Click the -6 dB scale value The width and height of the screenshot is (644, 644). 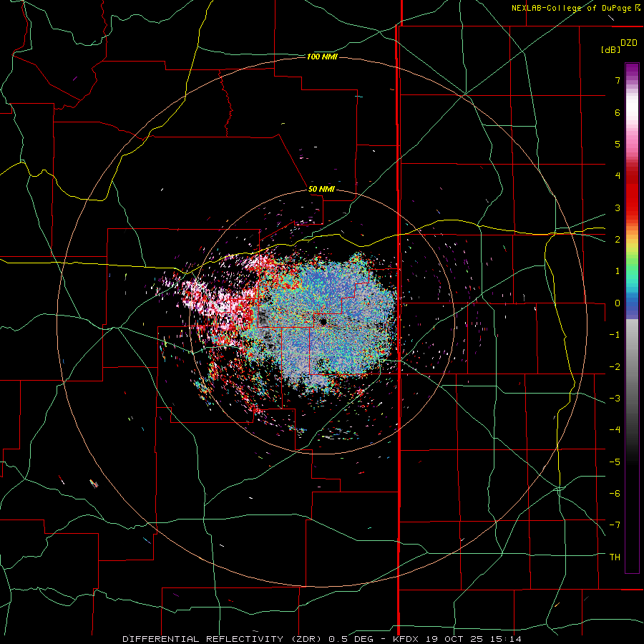click(x=615, y=494)
